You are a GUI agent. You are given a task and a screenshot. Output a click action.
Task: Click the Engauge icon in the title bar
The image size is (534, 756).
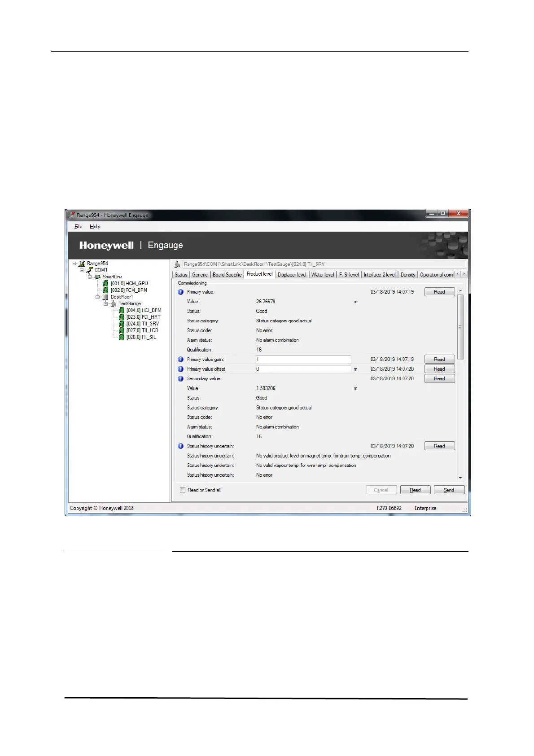point(72,215)
